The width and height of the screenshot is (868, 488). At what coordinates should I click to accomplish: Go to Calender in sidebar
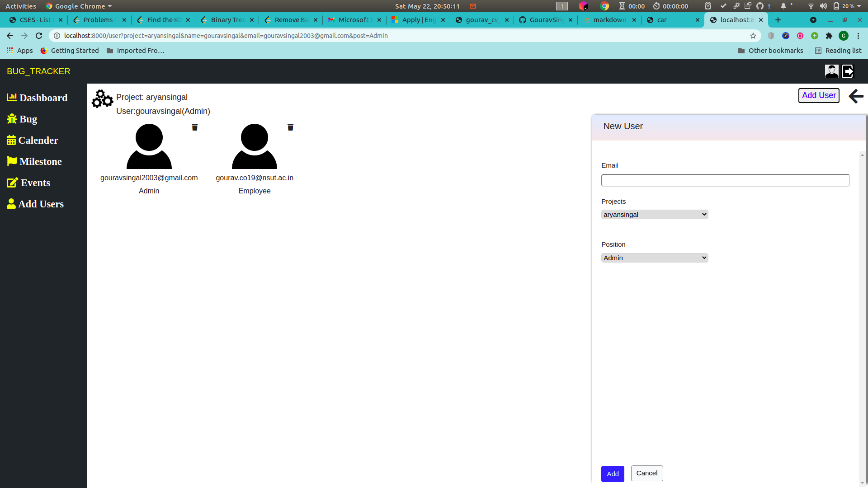[x=33, y=140]
